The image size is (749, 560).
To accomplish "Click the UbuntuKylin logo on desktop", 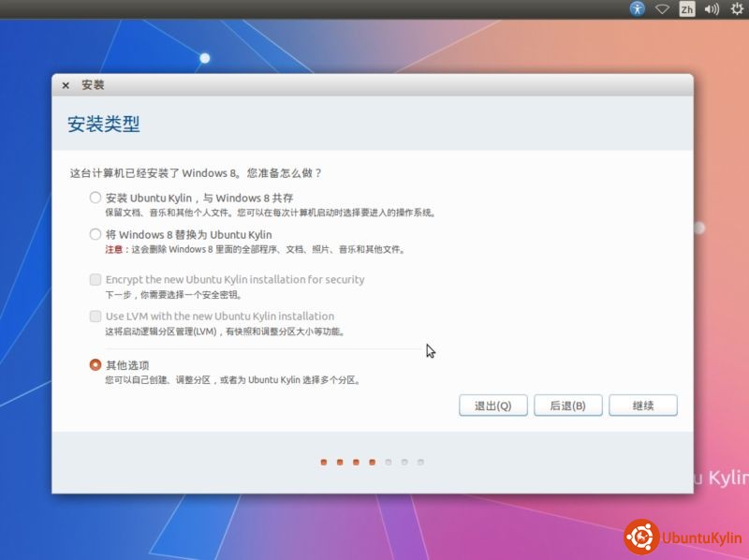I will [683, 538].
